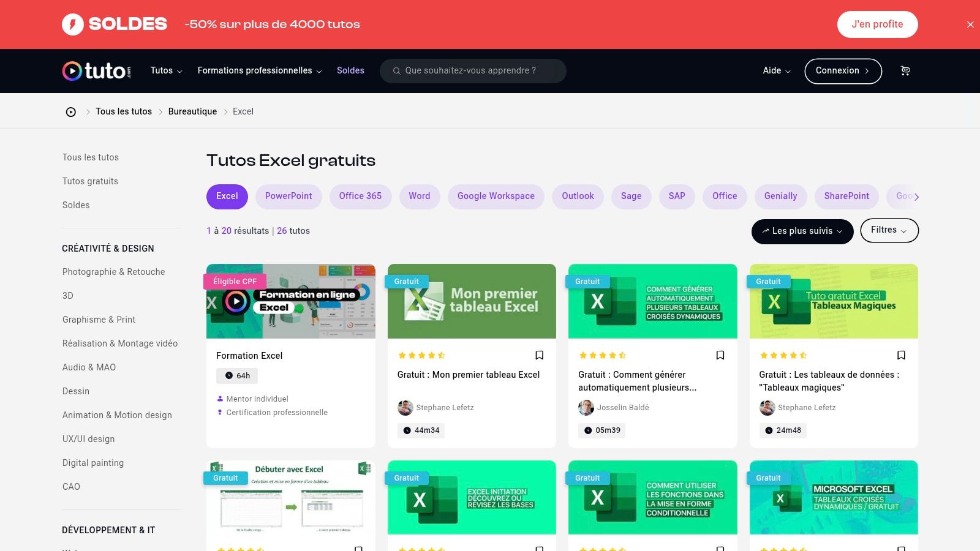
Task: Open the CAO category
Action: pyautogui.click(x=71, y=487)
